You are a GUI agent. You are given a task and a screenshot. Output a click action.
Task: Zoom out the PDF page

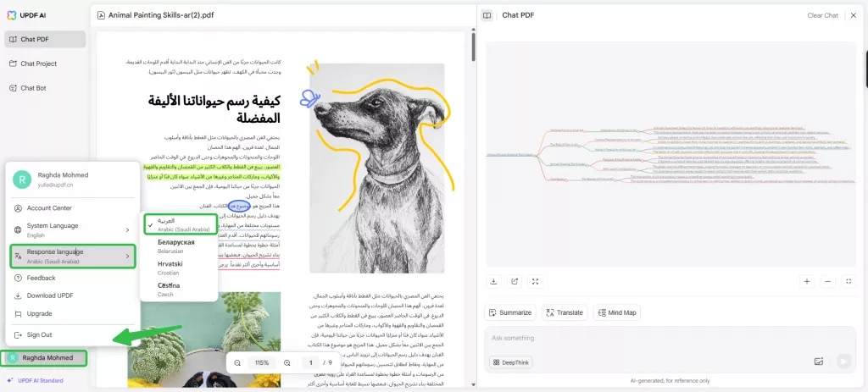(x=237, y=362)
